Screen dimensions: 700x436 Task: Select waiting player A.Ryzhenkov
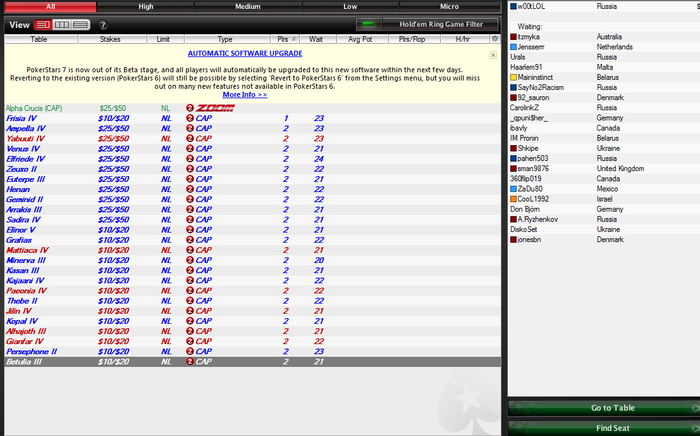click(x=538, y=219)
